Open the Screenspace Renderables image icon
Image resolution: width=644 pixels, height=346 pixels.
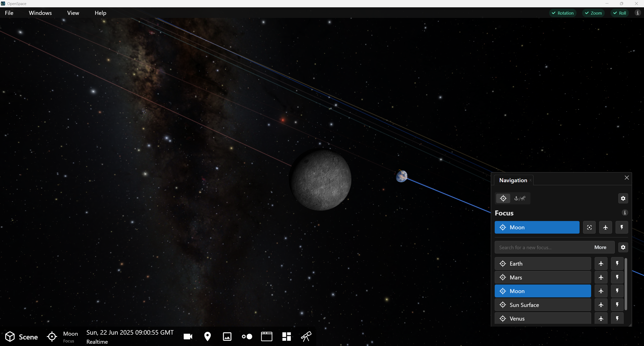click(x=227, y=336)
